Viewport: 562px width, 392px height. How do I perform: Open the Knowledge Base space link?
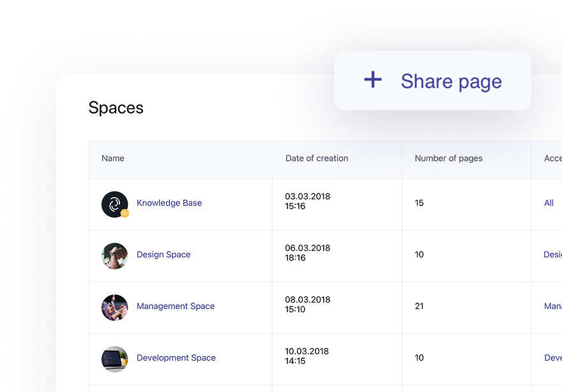[169, 202]
